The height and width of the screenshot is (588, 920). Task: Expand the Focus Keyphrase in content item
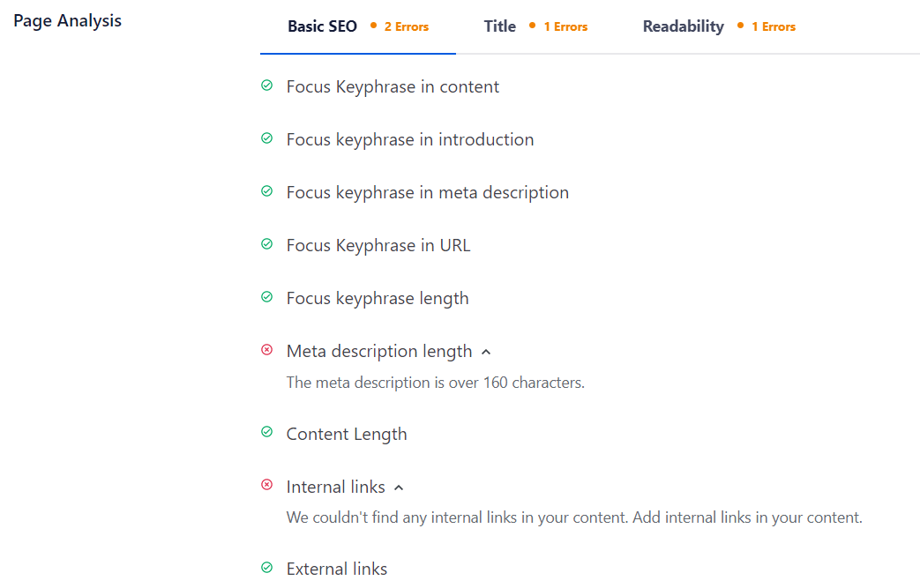pos(392,86)
